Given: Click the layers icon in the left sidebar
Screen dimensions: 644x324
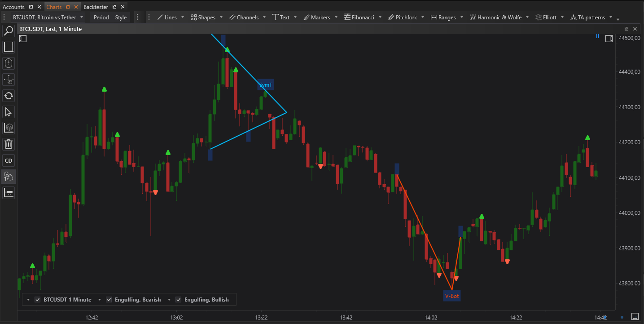Looking at the screenshot, I should coord(8,128).
